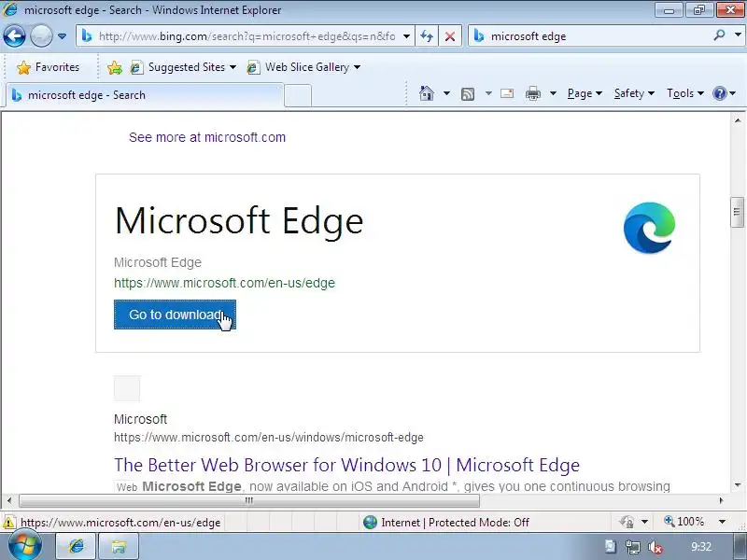Click the status bar security warning icon
This screenshot has width=747, height=560.
point(8,523)
